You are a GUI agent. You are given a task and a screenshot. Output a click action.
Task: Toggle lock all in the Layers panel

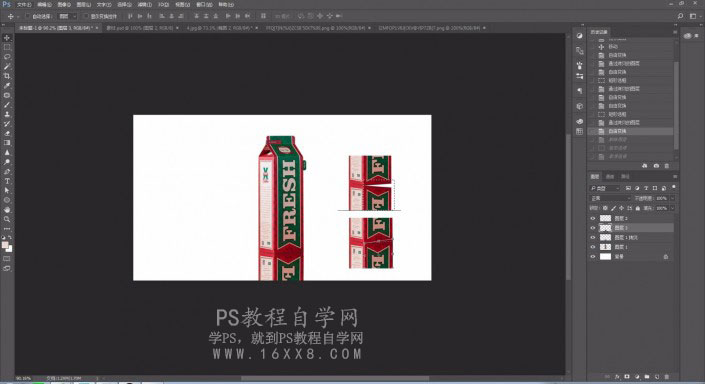(638, 208)
